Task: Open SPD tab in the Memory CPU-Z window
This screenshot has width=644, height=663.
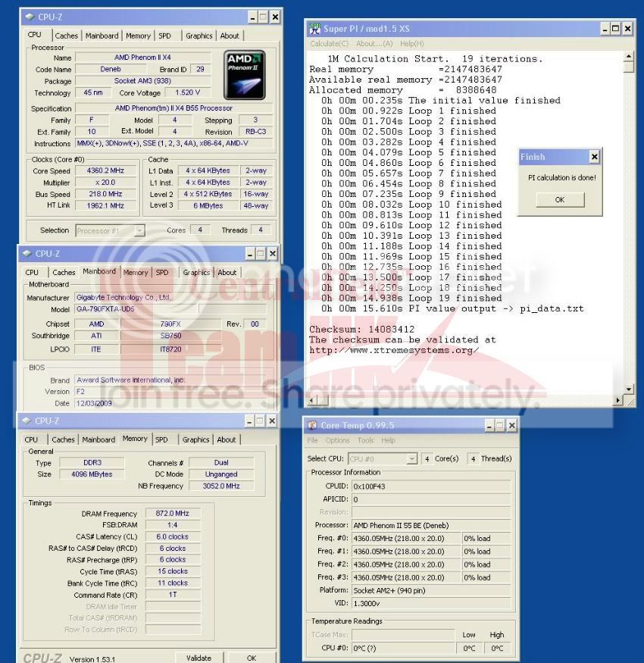Action: (x=161, y=439)
